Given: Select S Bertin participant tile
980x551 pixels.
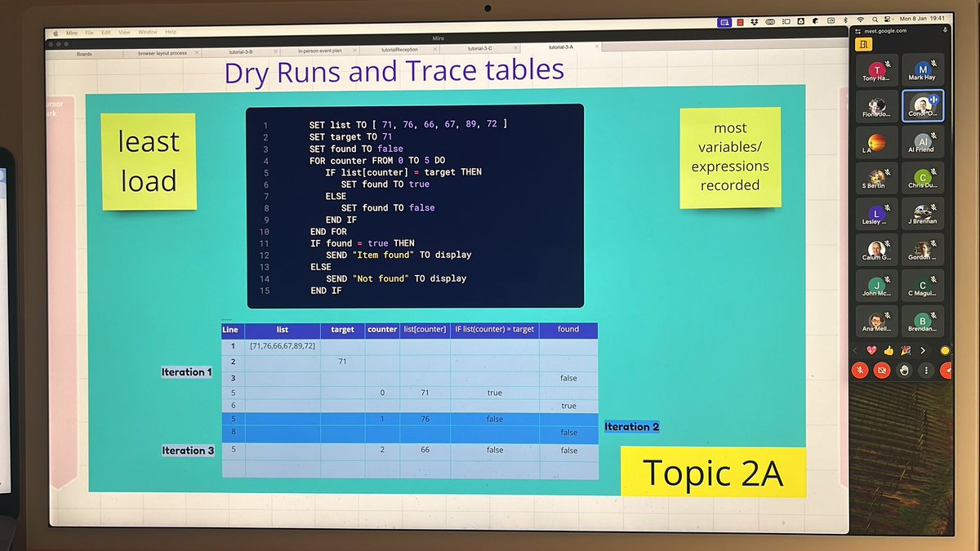Looking at the screenshot, I should [878, 178].
